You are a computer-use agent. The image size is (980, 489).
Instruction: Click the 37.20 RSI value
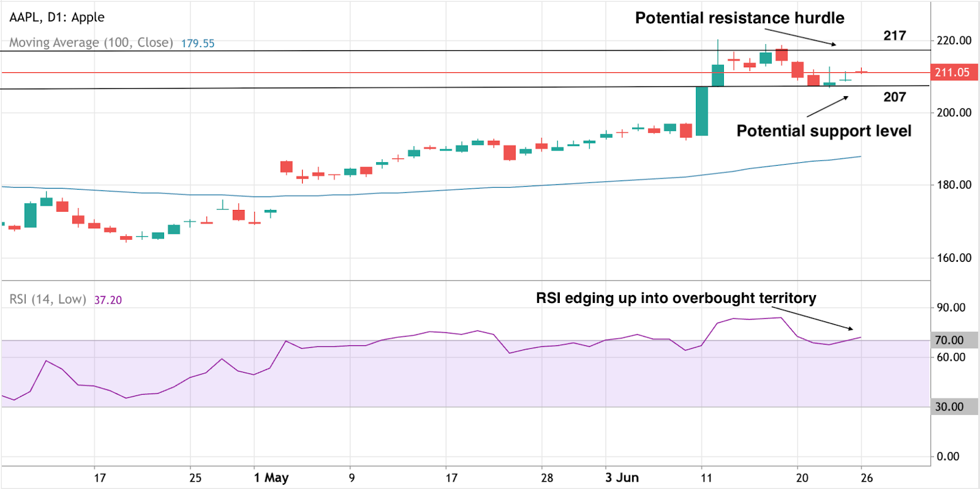(108, 300)
